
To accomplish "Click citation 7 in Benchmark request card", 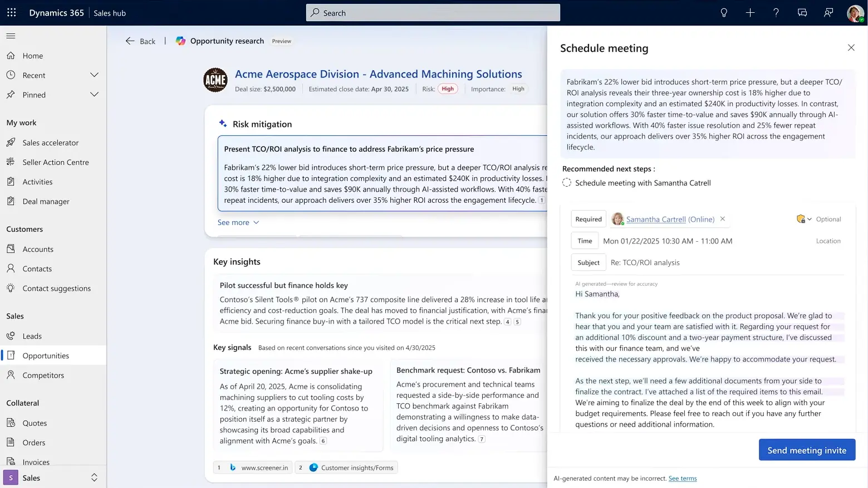I will pyautogui.click(x=482, y=439).
